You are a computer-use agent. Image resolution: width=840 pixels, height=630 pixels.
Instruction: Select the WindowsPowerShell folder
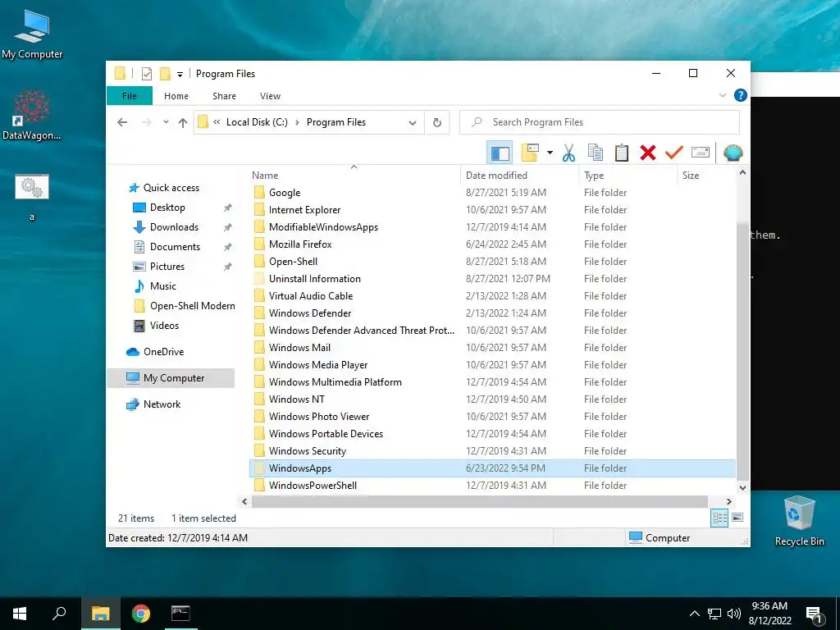point(313,486)
